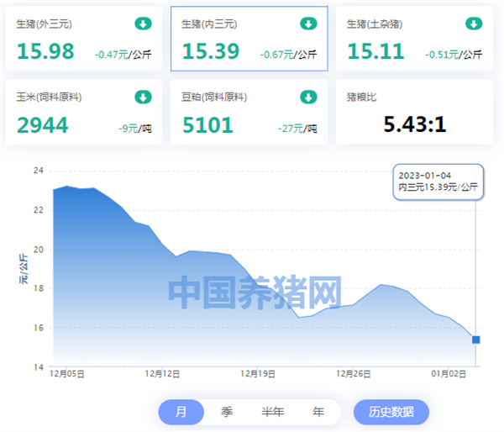The height and width of the screenshot is (432, 504).
Task: Click the 中国养猪网 watermark on chart
Action: pyautogui.click(x=255, y=292)
